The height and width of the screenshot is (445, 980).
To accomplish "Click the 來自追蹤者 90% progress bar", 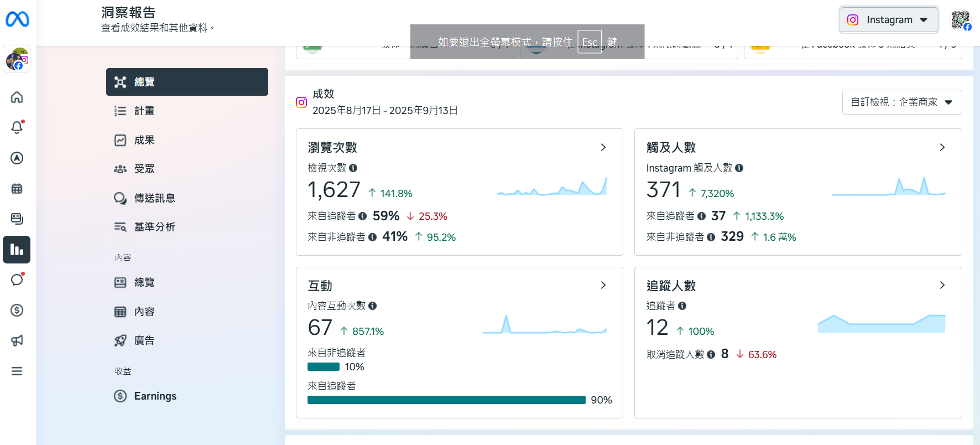I will tap(446, 400).
